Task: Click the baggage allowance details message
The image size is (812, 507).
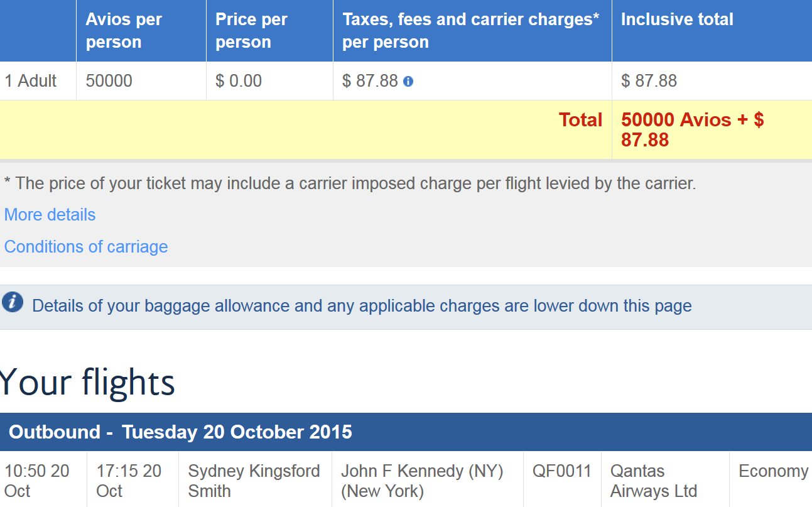Action: [x=362, y=306]
